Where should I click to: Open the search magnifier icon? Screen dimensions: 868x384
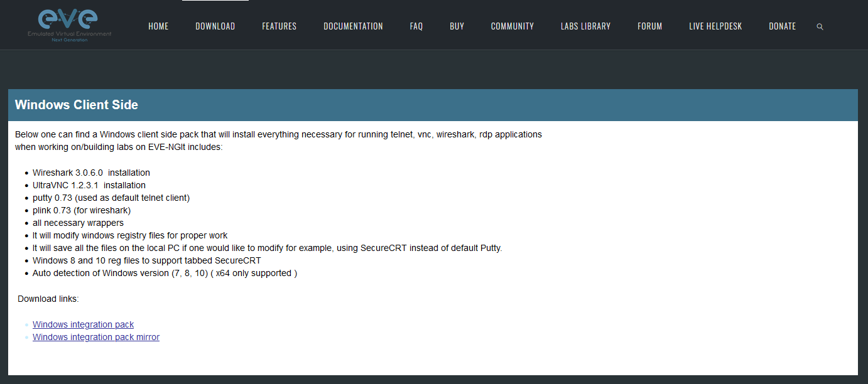point(820,26)
